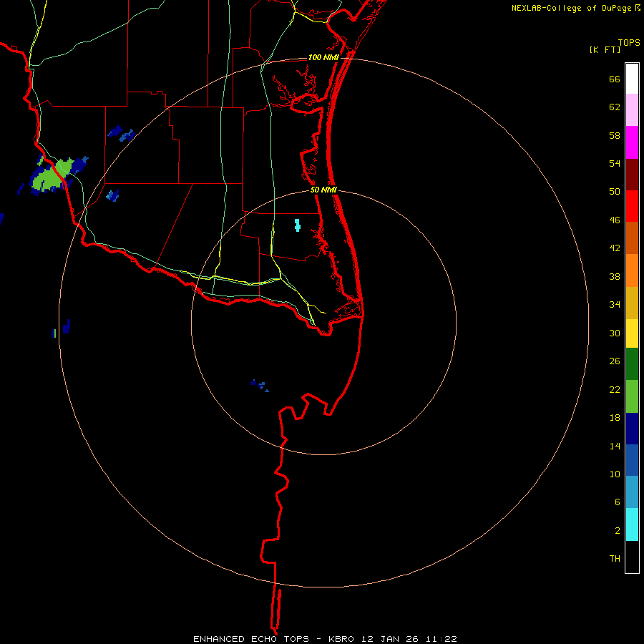Viewport: 644px width, 644px height.
Task: Click the "12 JAN 26" date in caption
Action: tap(391, 639)
